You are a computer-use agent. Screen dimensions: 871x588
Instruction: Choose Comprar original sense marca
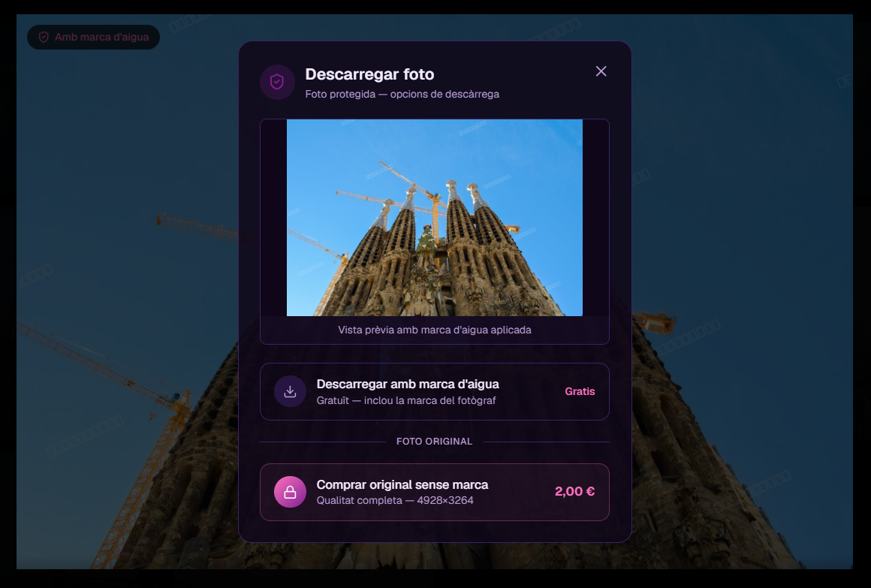435,492
